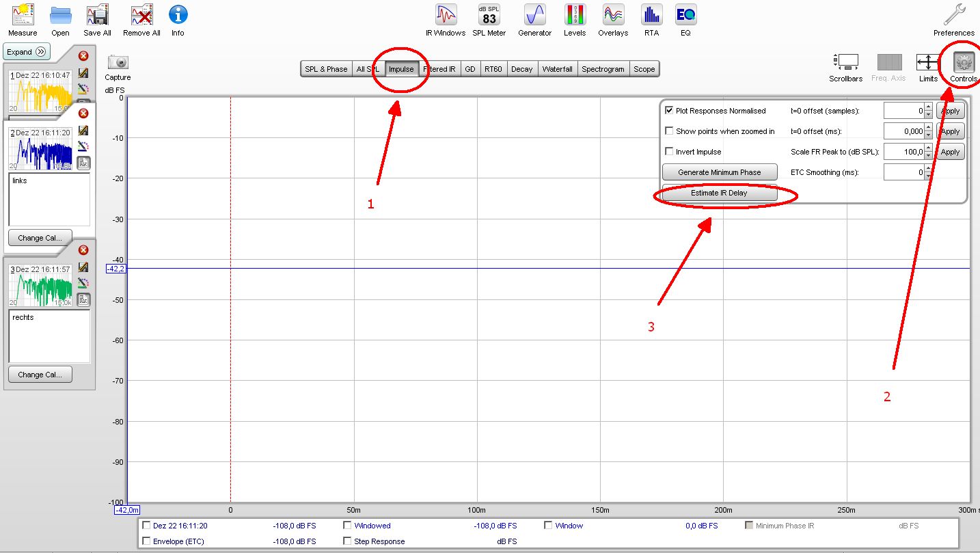Expand the measurements panel
Screen dimensions: 980x553
click(x=27, y=52)
